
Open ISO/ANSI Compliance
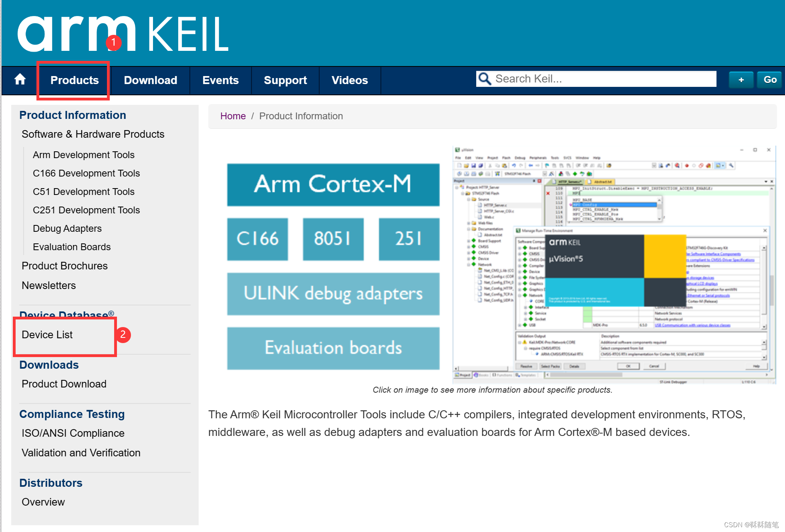click(72, 433)
